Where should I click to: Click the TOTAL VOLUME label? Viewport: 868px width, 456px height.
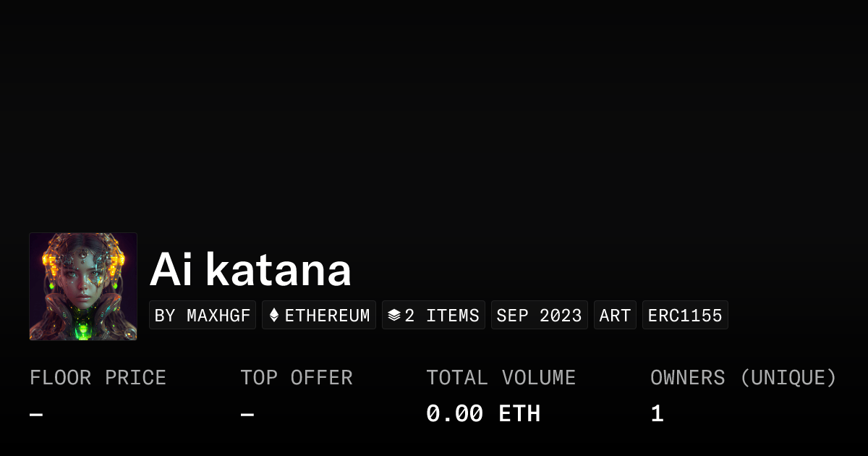501,378
